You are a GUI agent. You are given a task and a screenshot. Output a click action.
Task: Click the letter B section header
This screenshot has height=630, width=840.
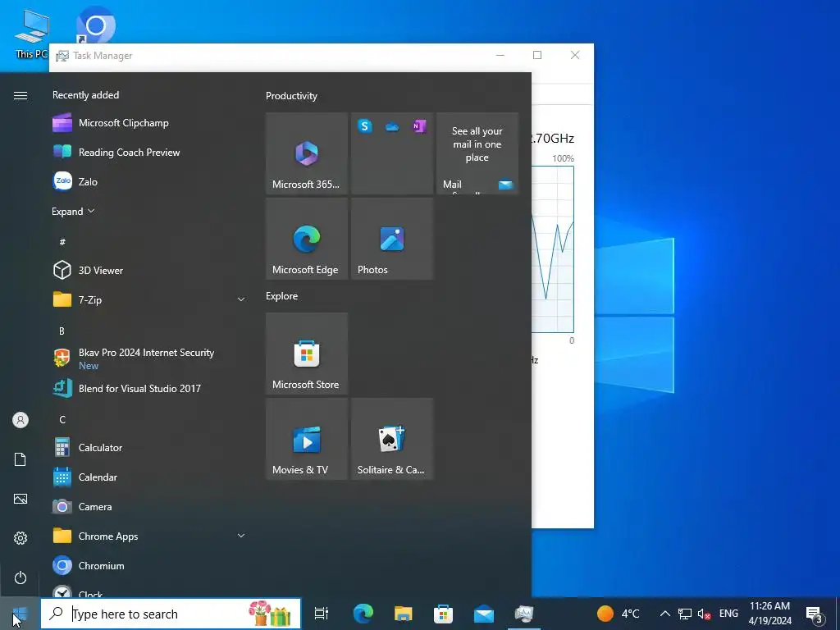[62, 331]
